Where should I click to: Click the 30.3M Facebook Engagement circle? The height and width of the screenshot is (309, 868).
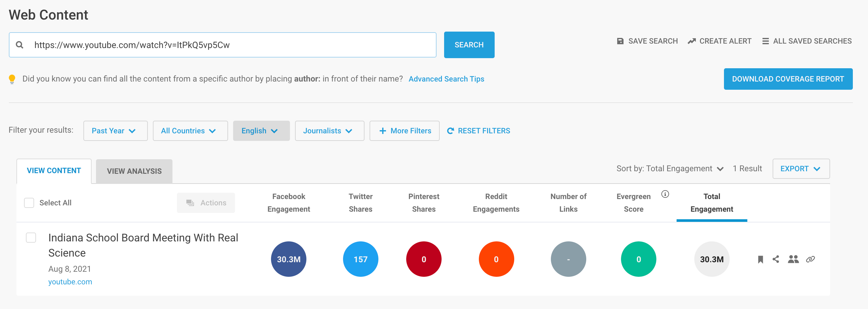pyautogui.click(x=288, y=259)
